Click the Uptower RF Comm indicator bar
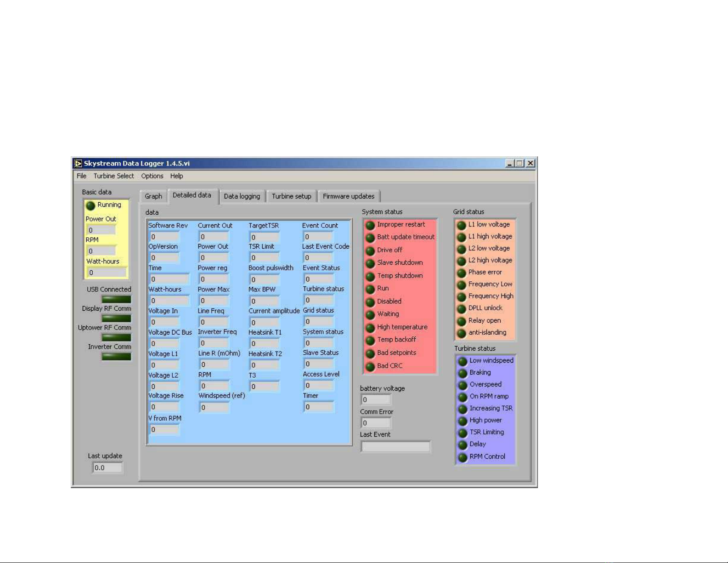 tap(116, 337)
